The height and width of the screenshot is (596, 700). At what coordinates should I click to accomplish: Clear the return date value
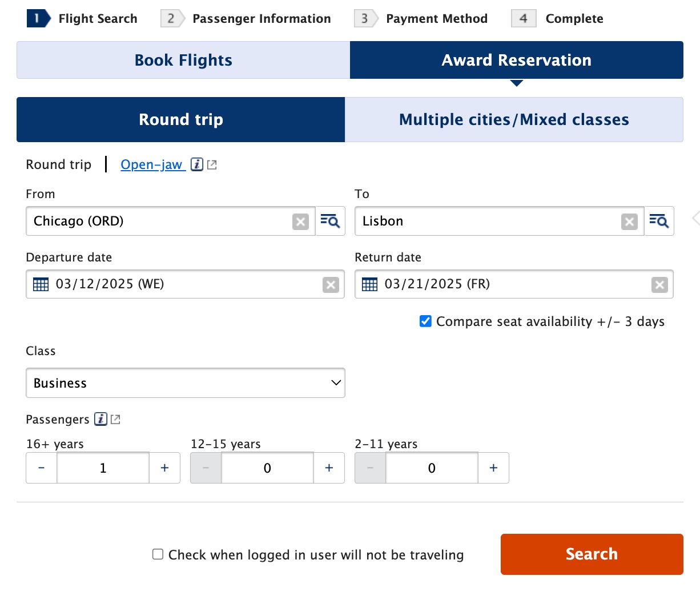tap(659, 285)
